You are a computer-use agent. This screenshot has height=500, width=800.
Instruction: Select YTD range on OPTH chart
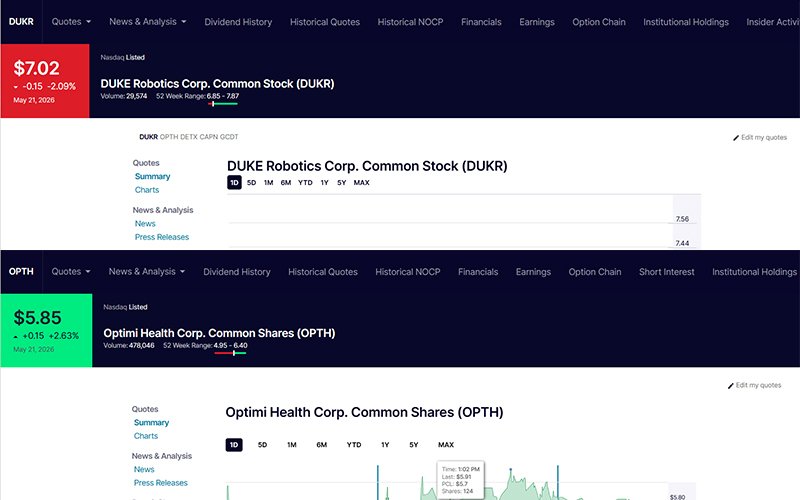pyautogui.click(x=354, y=445)
